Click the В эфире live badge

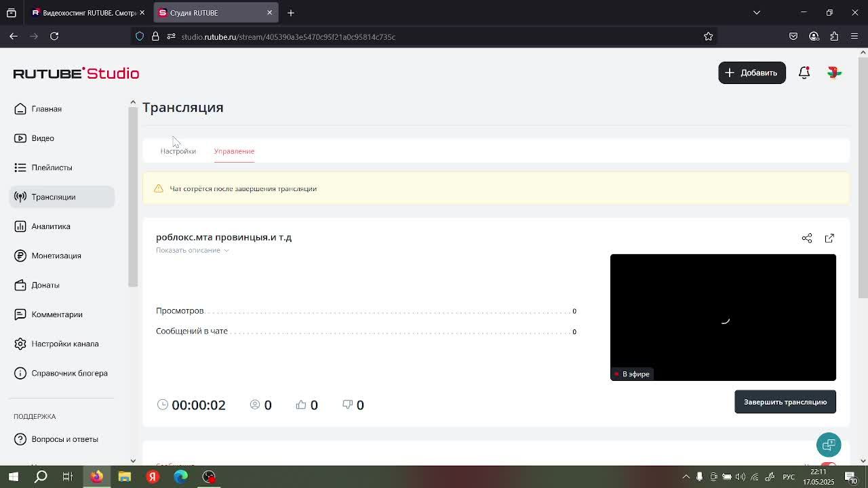[632, 374]
